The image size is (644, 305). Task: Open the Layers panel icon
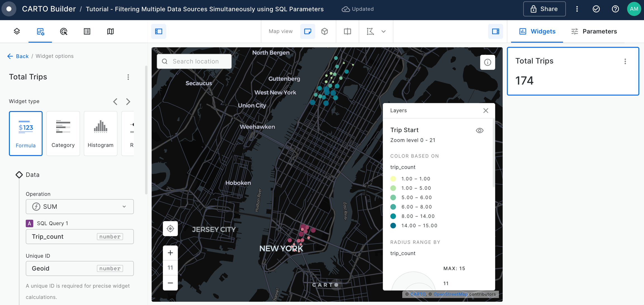tap(17, 31)
